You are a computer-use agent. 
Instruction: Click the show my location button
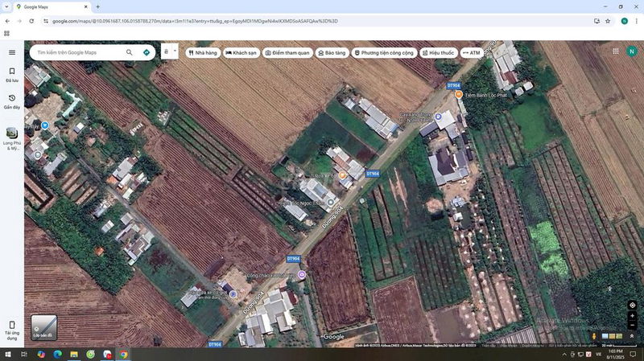pyautogui.click(x=633, y=305)
